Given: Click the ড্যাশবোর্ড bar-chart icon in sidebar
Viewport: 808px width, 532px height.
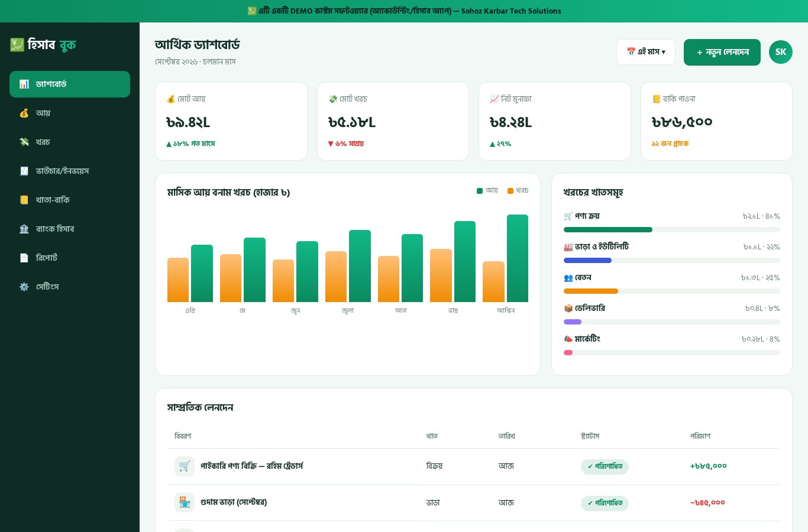Looking at the screenshot, I should (24, 84).
